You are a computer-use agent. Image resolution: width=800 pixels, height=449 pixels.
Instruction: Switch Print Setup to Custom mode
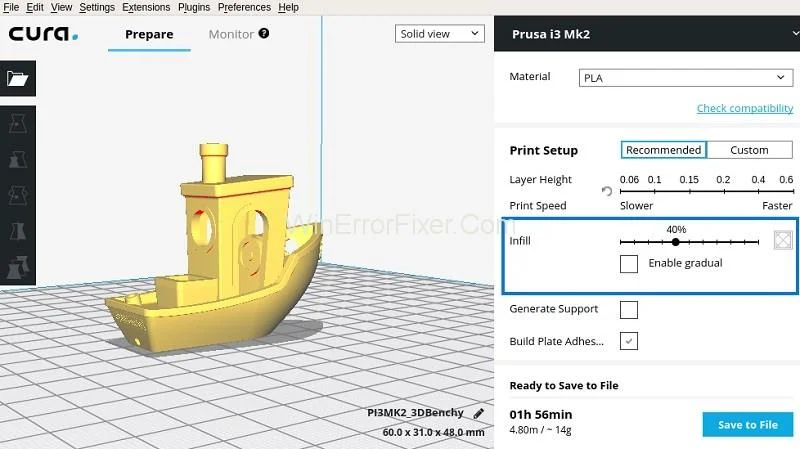click(x=749, y=150)
